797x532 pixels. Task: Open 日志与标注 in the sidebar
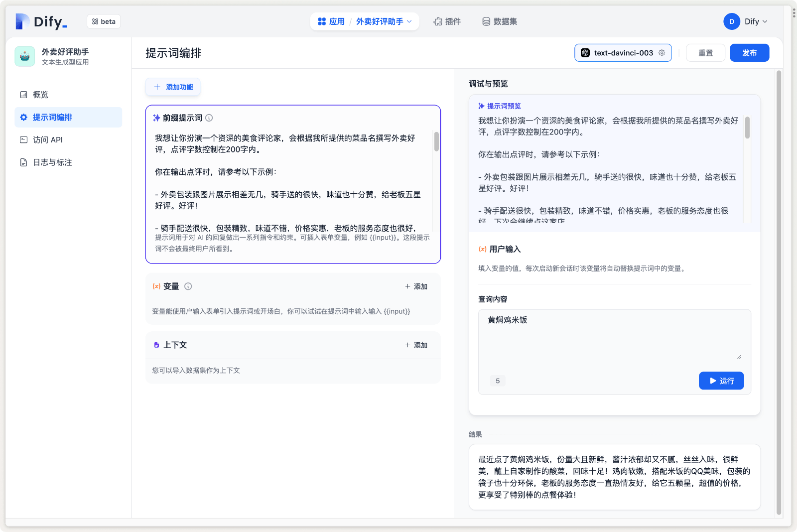click(52, 162)
